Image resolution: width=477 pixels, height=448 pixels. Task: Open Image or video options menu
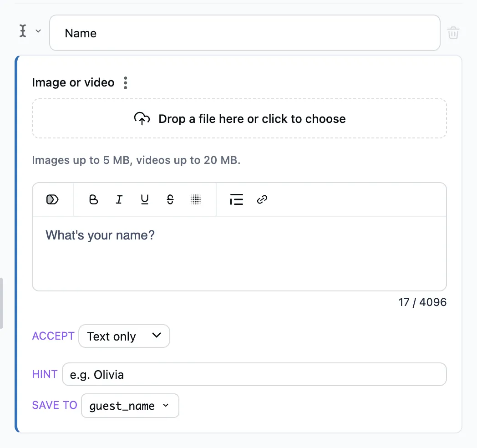pyautogui.click(x=125, y=83)
